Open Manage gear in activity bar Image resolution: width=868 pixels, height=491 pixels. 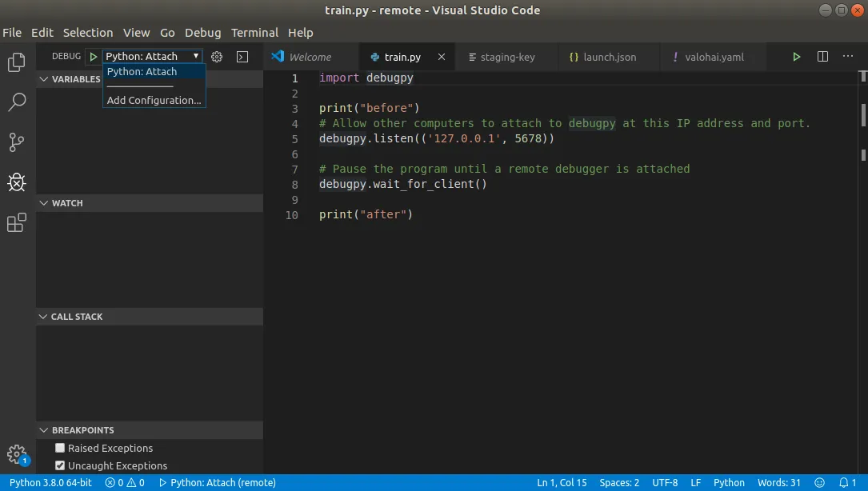pos(17,454)
